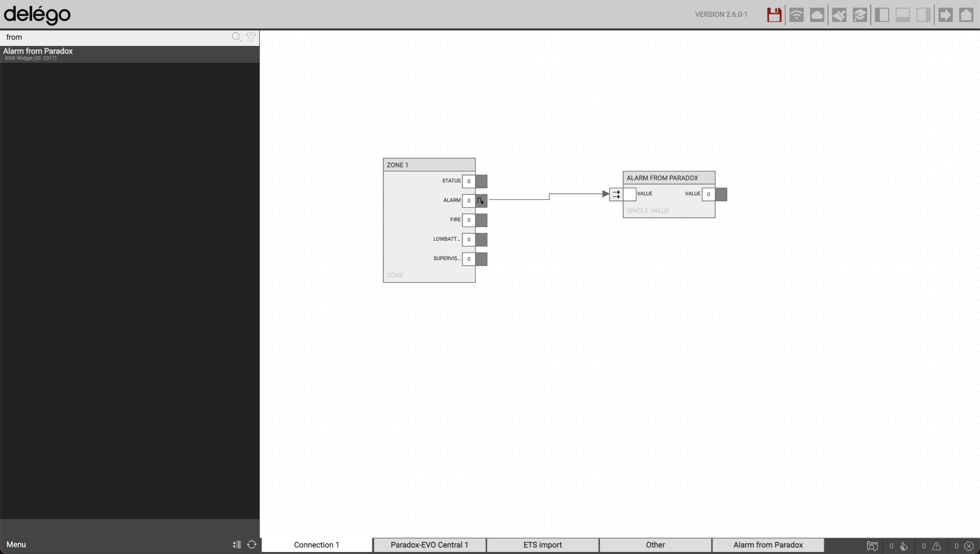
Task: Toggle the bottom panel layout button
Action: pos(903,15)
